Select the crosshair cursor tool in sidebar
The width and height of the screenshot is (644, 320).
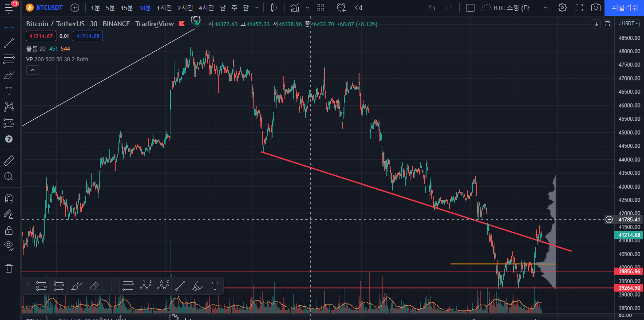[9, 27]
